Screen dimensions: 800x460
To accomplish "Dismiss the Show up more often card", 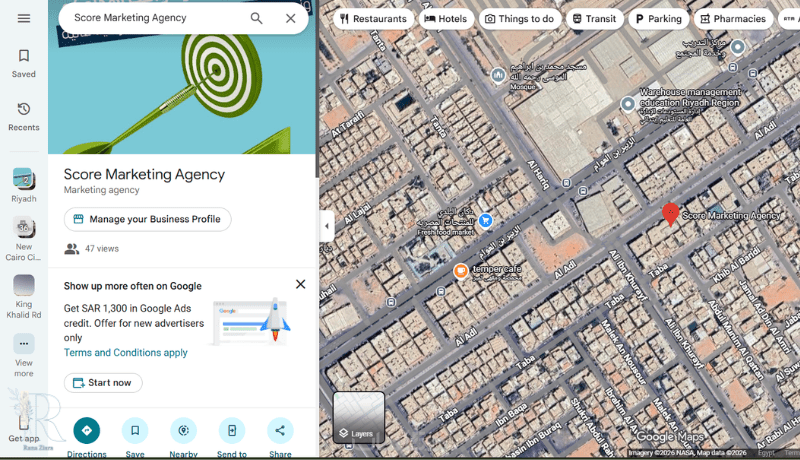I will click(x=301, y=284).
